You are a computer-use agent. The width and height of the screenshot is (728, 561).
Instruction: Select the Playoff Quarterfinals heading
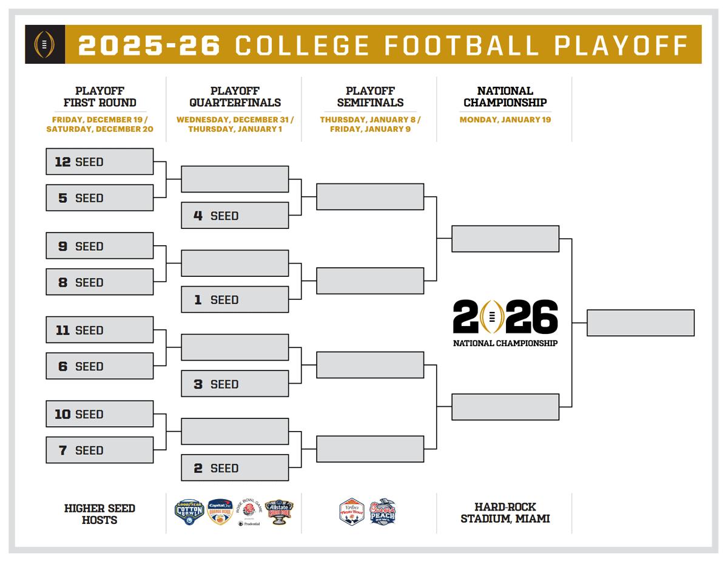click(235, 97)
